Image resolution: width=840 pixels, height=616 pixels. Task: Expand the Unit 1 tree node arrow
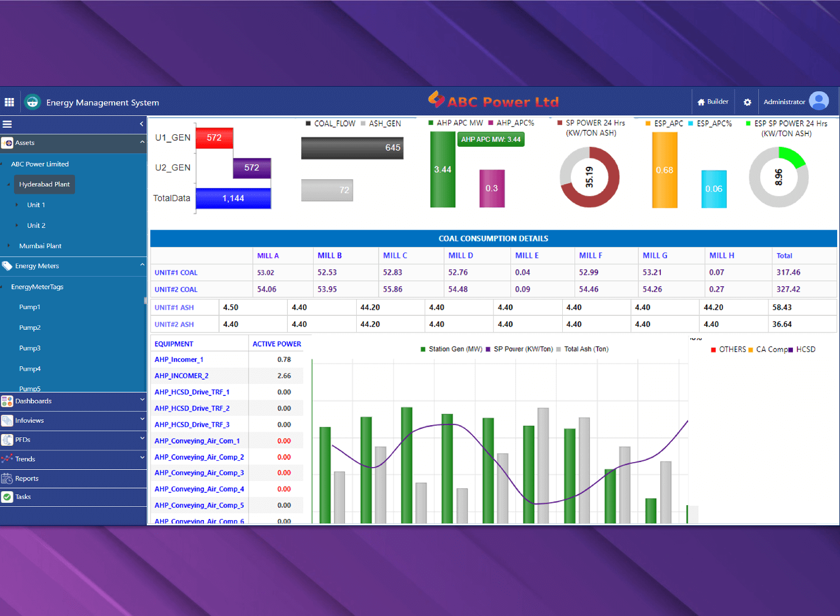tap(17, 205)
